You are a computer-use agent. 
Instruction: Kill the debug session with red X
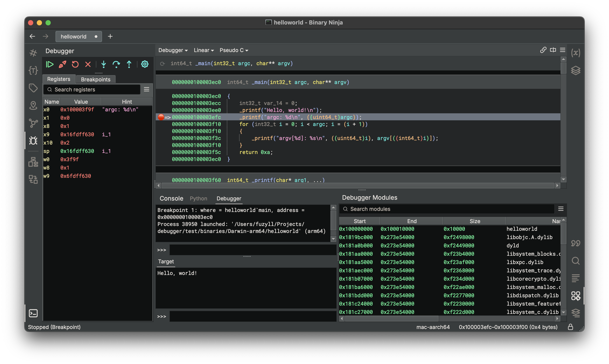coord(88,64)
